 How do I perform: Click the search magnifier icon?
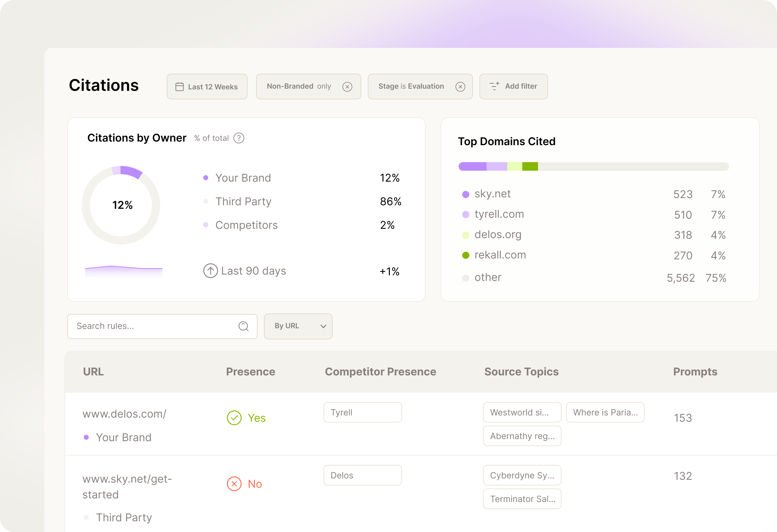tap(243, 326)
